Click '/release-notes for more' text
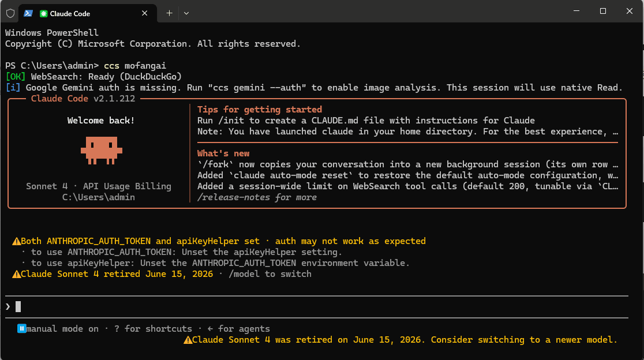The image size is (644, 360). pos(257,197)
